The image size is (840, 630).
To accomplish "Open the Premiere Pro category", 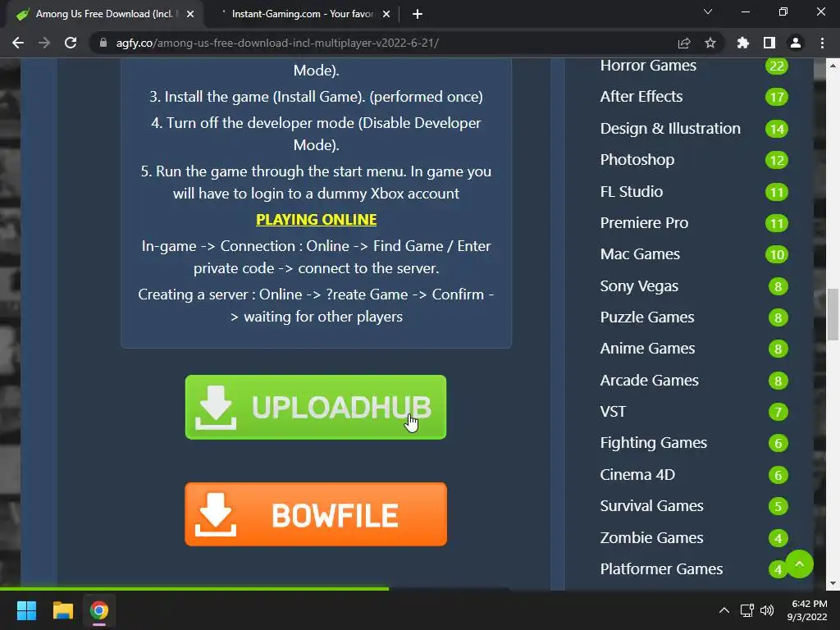I will click(644, 223).
